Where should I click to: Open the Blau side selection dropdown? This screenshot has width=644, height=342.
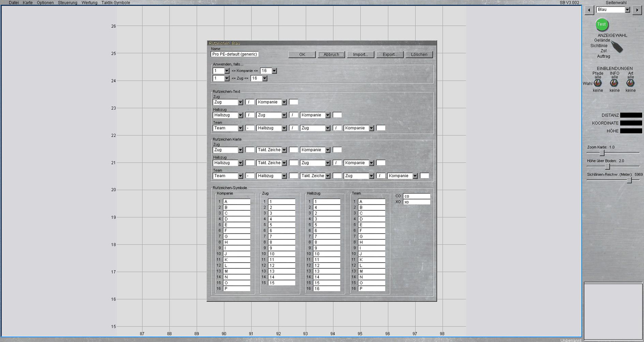pyautogui.click(x=627, y=10)
